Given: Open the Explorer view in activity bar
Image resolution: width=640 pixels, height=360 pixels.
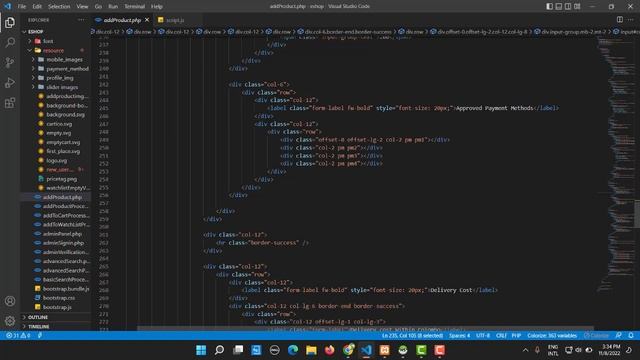Looking at the screenshot, I should click(x=10, y=22).
